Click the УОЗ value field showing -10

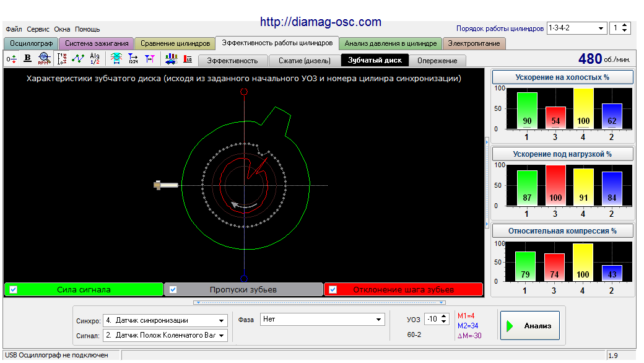pyautogui.click(x=433, y=319)
